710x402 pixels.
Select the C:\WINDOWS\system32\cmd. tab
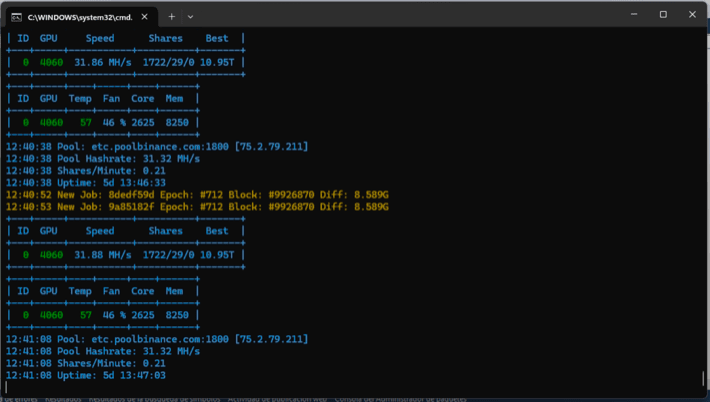coord(82,17)
